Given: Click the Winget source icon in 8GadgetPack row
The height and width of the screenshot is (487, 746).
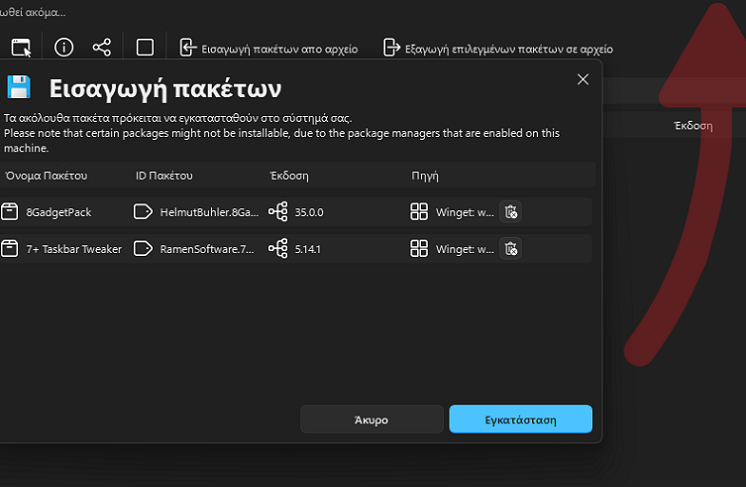Looking at the screenshot, I should click(419, 212).
